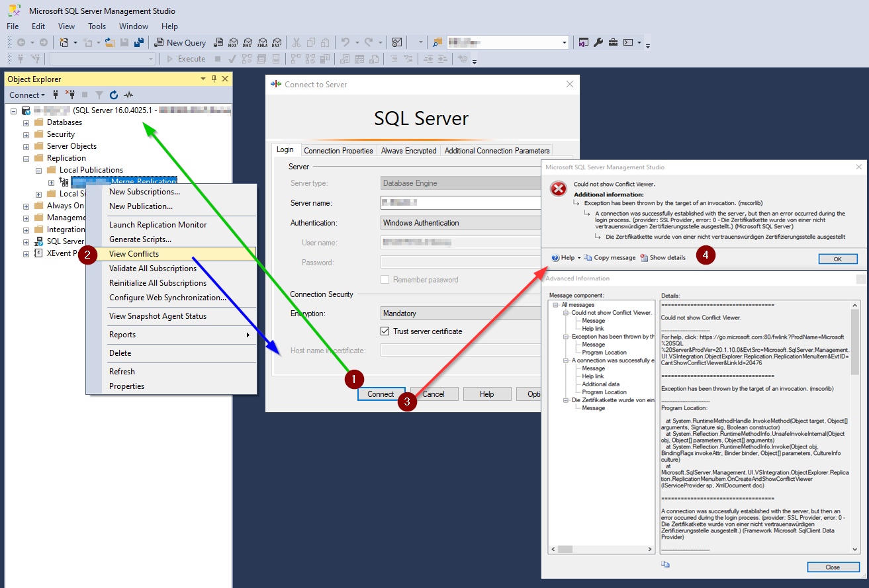Click the Connect button in dialog
This screenshot has height=588, width=869.
(381, 394)
